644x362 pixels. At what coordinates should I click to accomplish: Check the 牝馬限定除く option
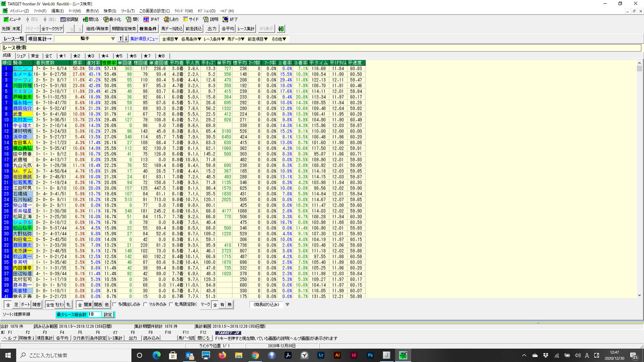[x=171, y=304]
